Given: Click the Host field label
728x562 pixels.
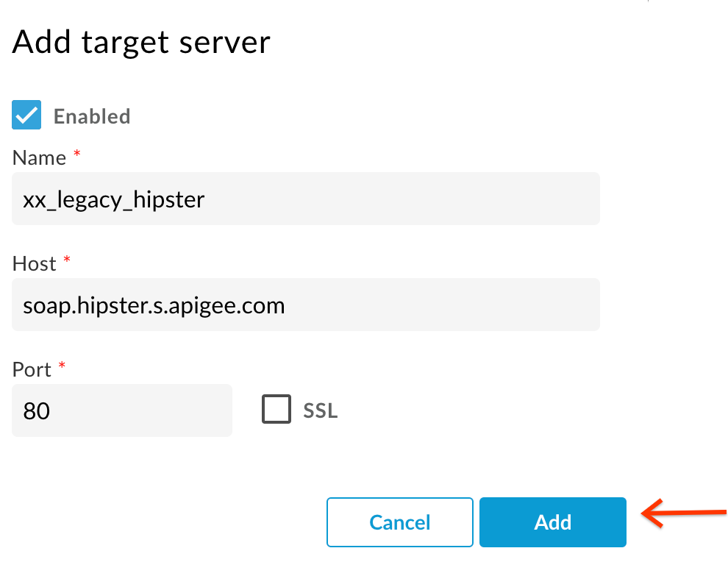Looking at the screenshot, I should tap(34, 264).
